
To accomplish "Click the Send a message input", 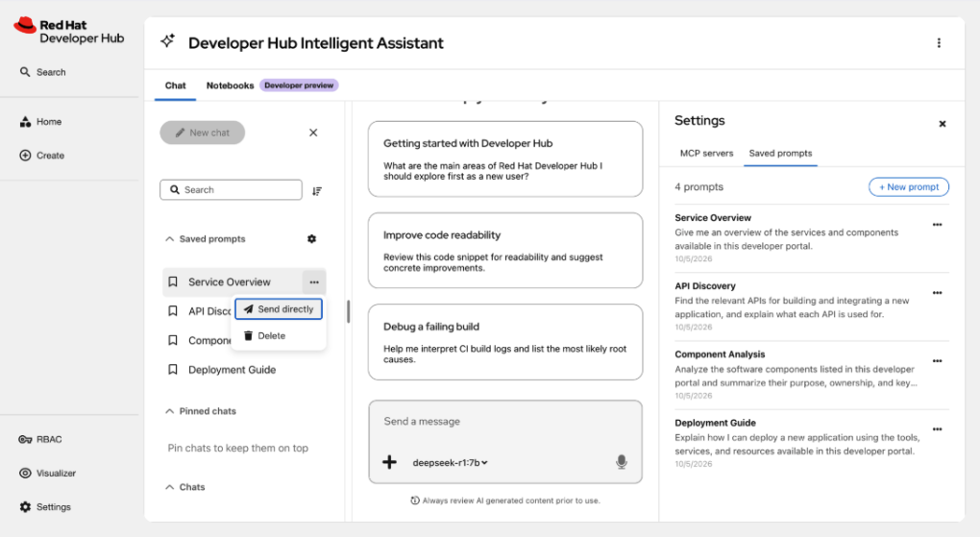I will pyautogui.click(x=505, y=422).
